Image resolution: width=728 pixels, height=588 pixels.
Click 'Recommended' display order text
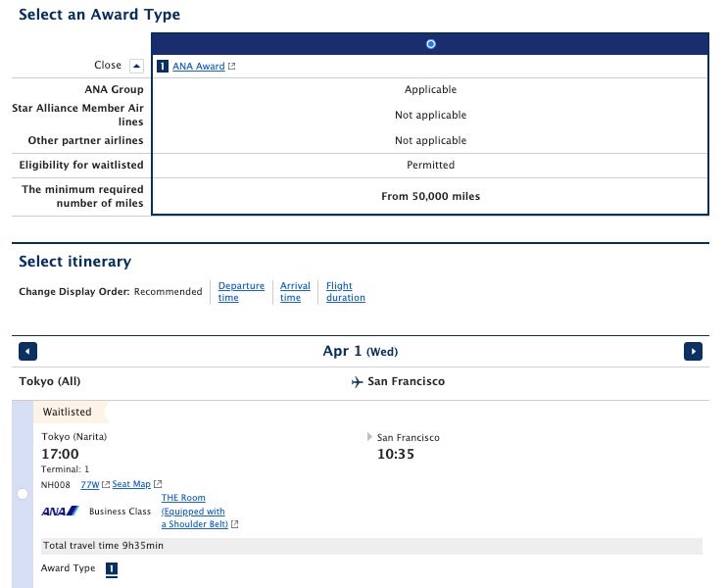coord(169,292)
